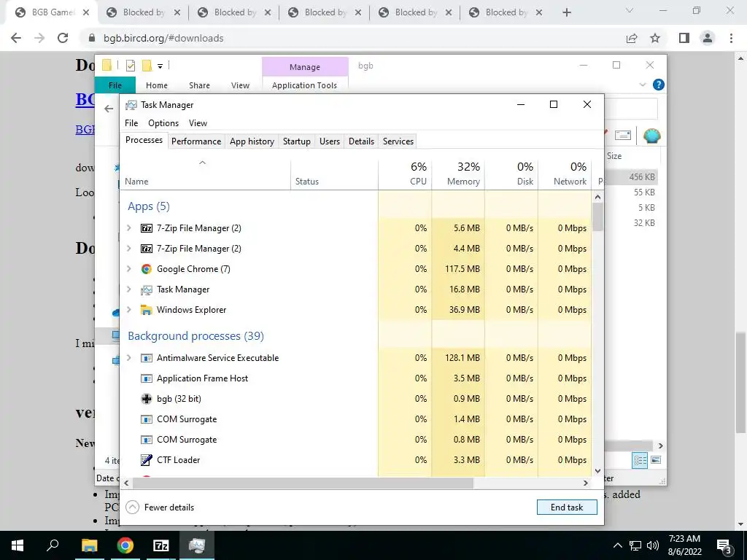Open Windows Start menu
This screenshot has width=747, height=560.
point(18,545)
